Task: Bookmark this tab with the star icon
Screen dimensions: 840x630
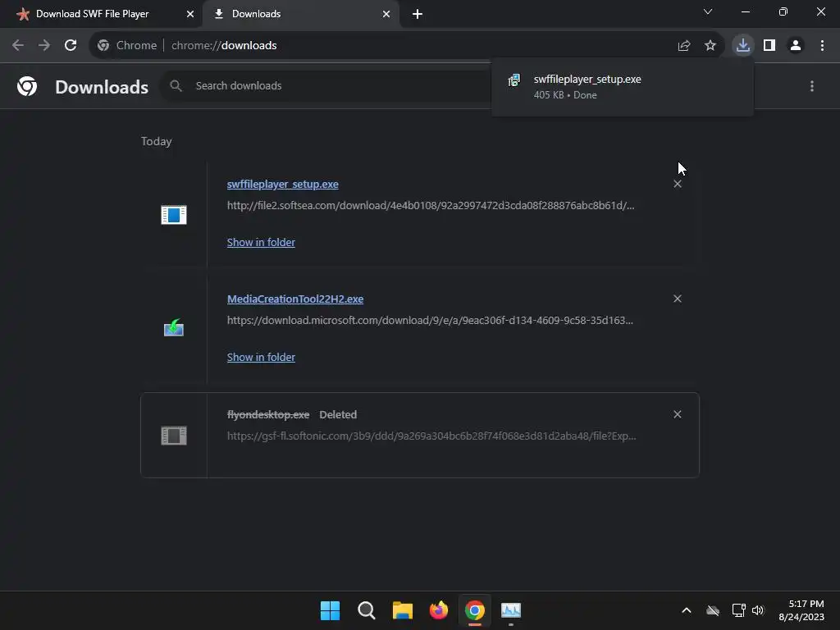Action: tap(710, 46)
